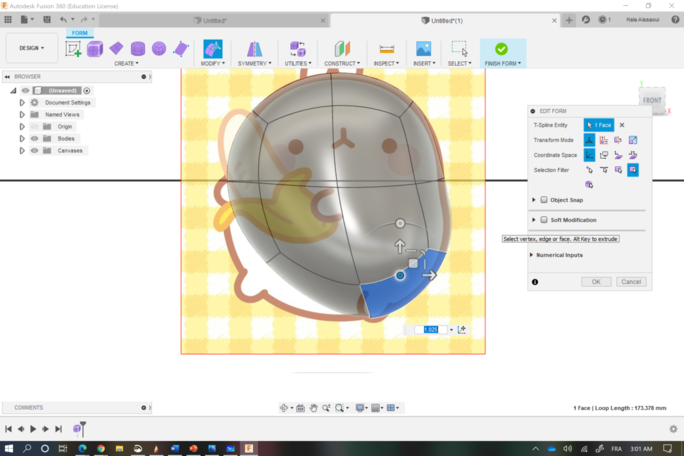Choose Scale transform mode icon
684x456 pixels.
(633, 140)
